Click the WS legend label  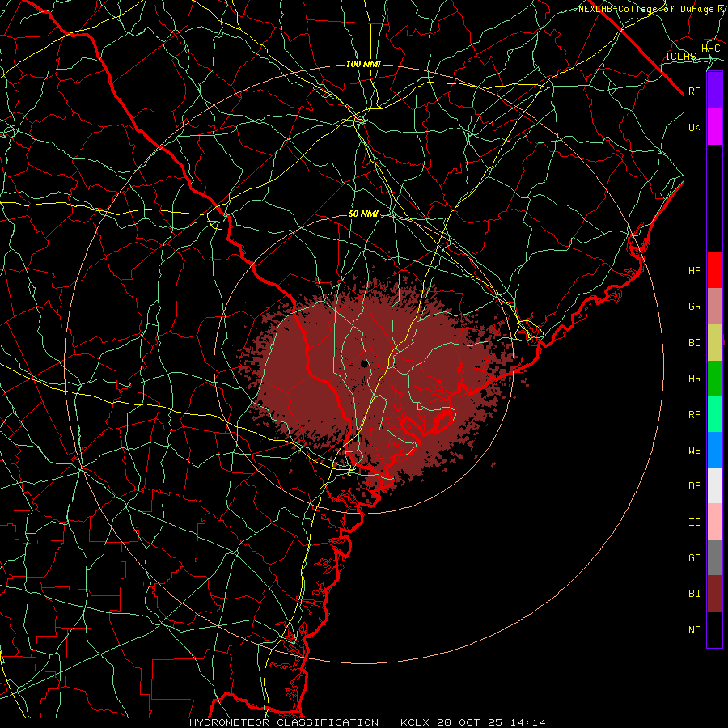695,450
